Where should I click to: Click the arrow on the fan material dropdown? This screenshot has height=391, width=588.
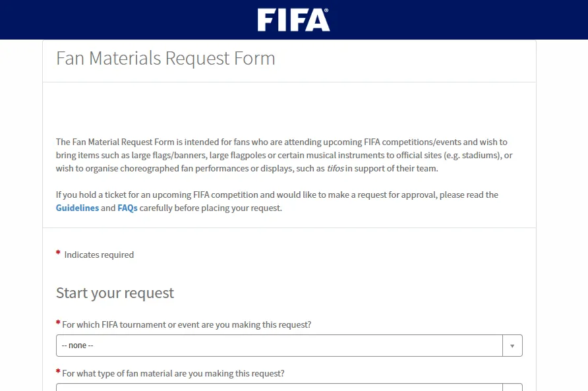point(512,388)
